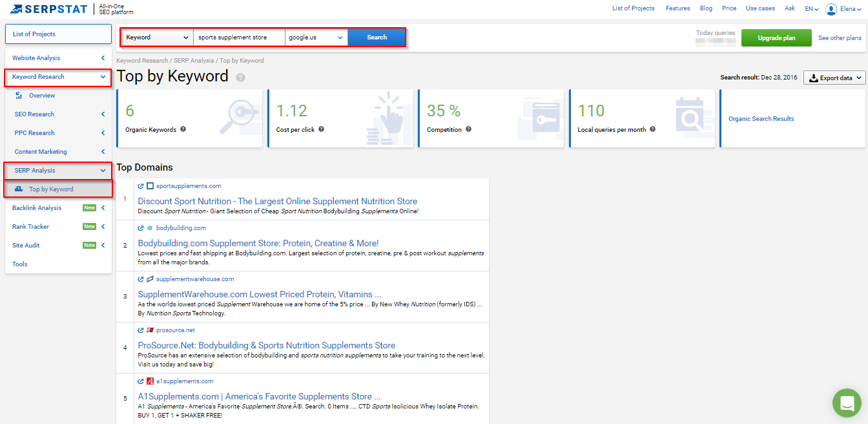Open the Export data dropdown
This screenshot has width=868, height=424.
point(834,78)
